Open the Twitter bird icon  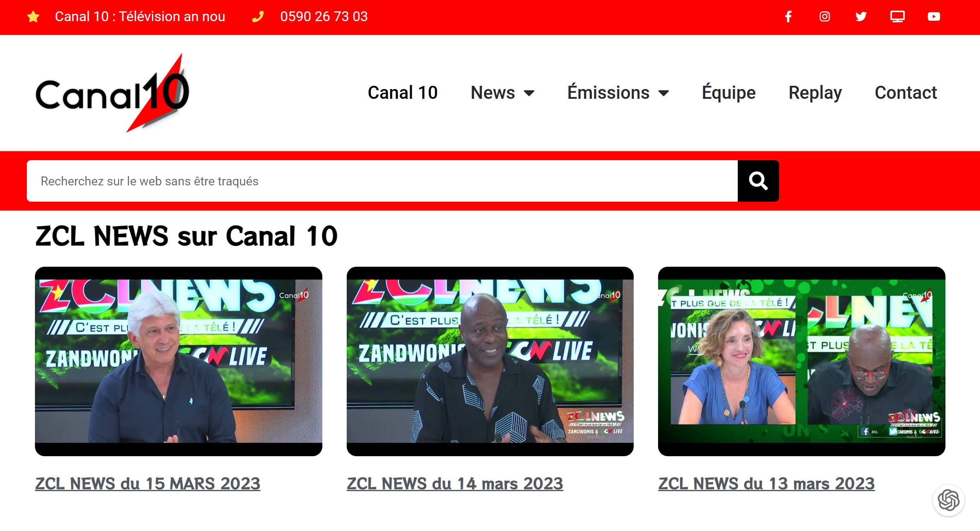point(861,17)
